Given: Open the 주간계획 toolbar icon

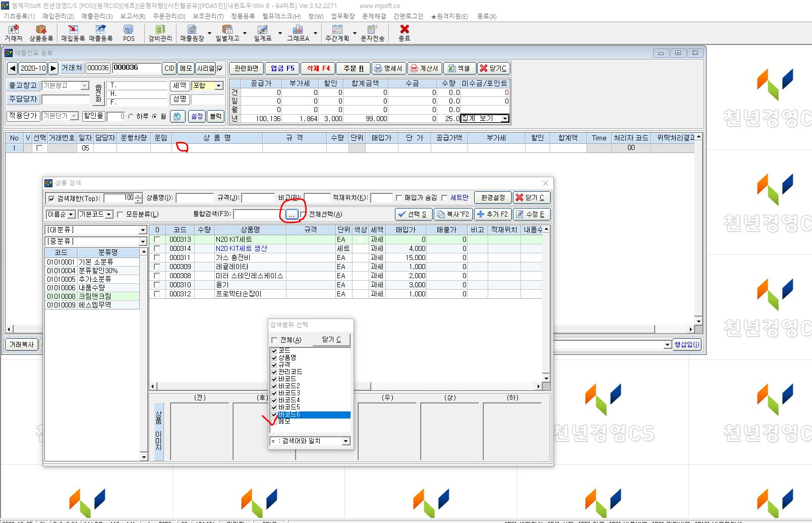Looking at the screenshot, I should 337,33.
